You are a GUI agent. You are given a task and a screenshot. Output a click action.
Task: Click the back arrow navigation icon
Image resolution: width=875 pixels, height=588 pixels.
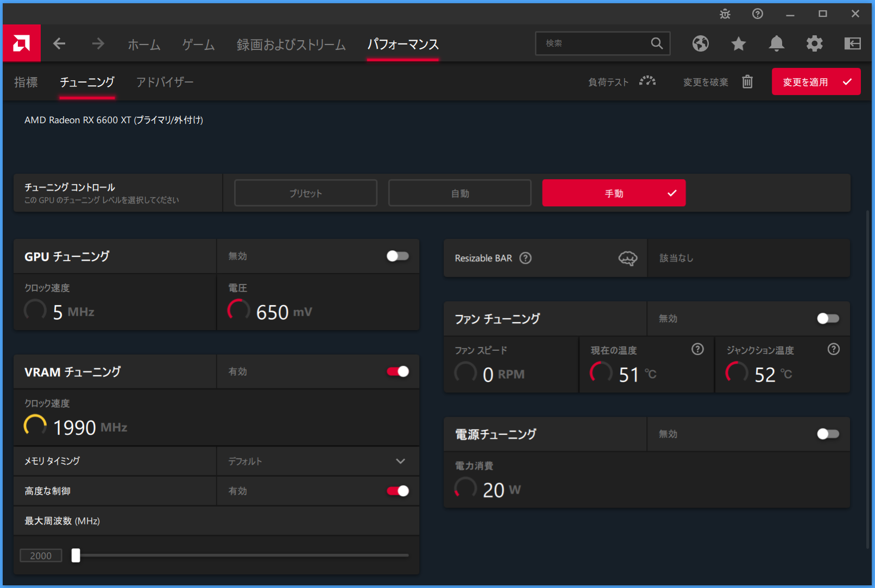coord(59,43)
